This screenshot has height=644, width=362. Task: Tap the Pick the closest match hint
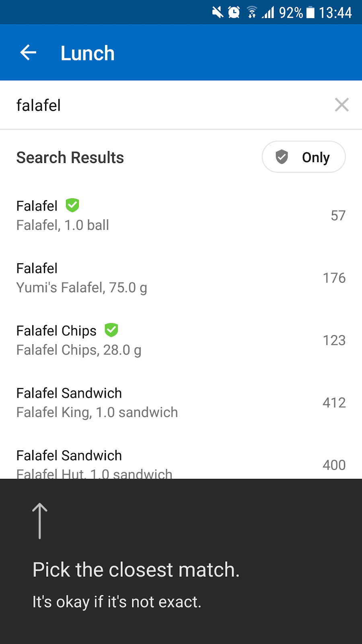click(136, 570)
